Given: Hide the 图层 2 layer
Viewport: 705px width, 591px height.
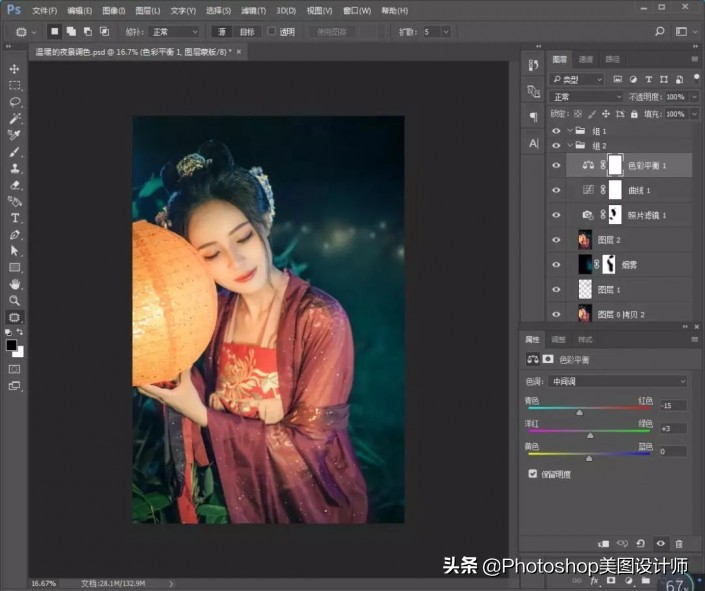Looking at the screenshot, I should (x=556, y=240).
